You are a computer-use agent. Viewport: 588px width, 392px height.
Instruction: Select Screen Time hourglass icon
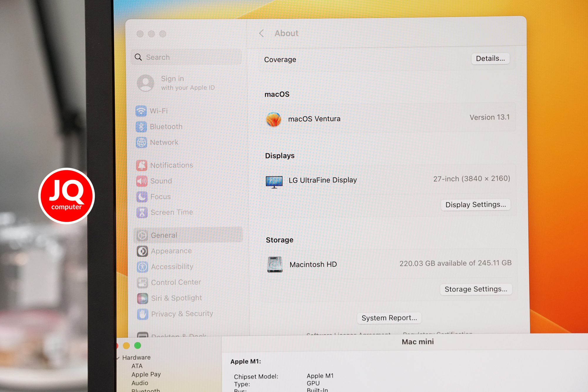coord(142,212)
